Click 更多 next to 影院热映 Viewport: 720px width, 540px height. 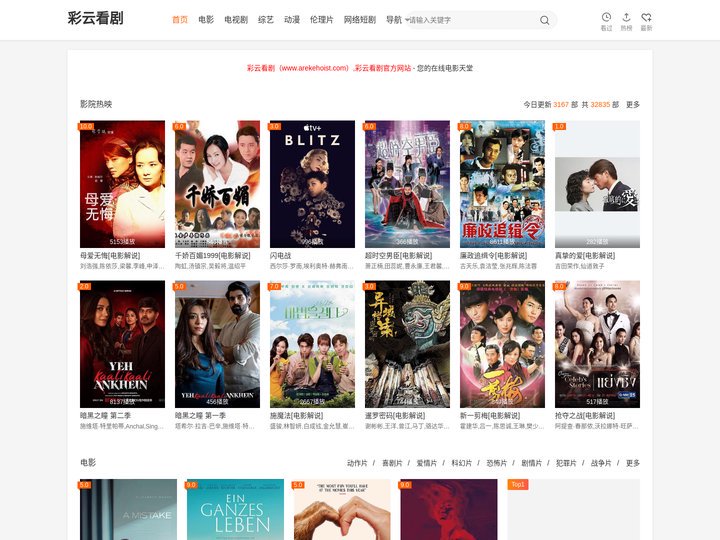pyautogui.click(x=633, y=104)
